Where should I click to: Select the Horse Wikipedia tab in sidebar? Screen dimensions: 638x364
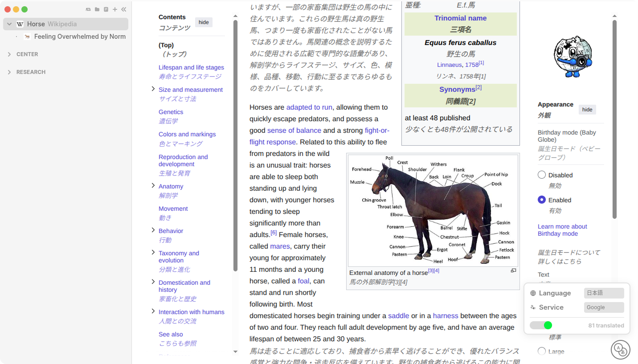click(x=66, y=24)
